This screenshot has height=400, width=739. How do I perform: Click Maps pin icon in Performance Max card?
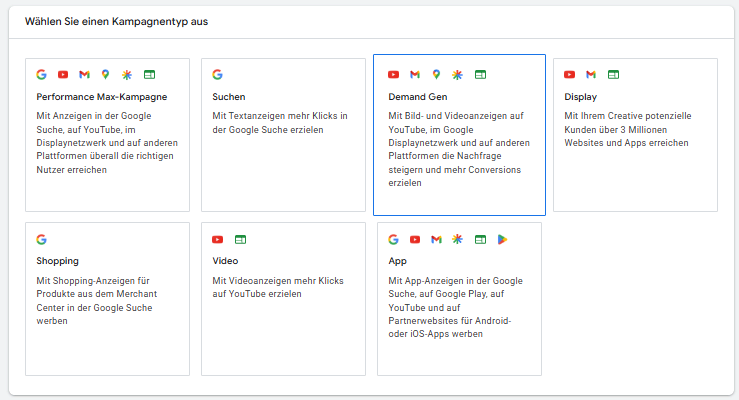tap(106, 74)
